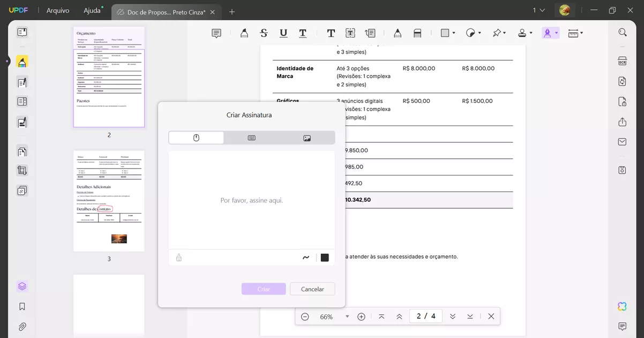The image size is (644, 338).
Task: Click Cancelar in the signature dialog
Action: pyautogui.click(x=312, y=289)
